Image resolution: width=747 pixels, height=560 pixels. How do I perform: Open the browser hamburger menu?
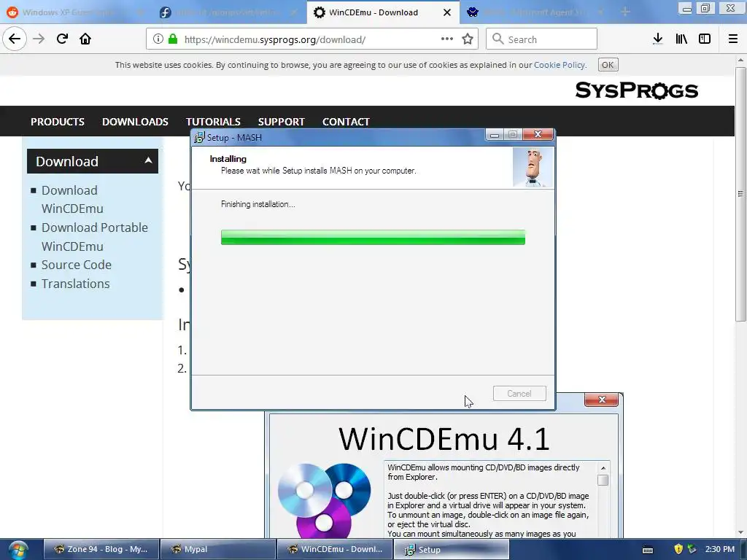[733, 39]
